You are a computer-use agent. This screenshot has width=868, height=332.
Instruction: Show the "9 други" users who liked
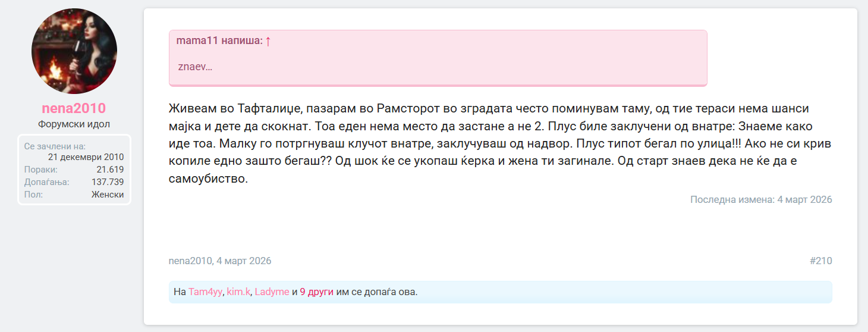316,292
